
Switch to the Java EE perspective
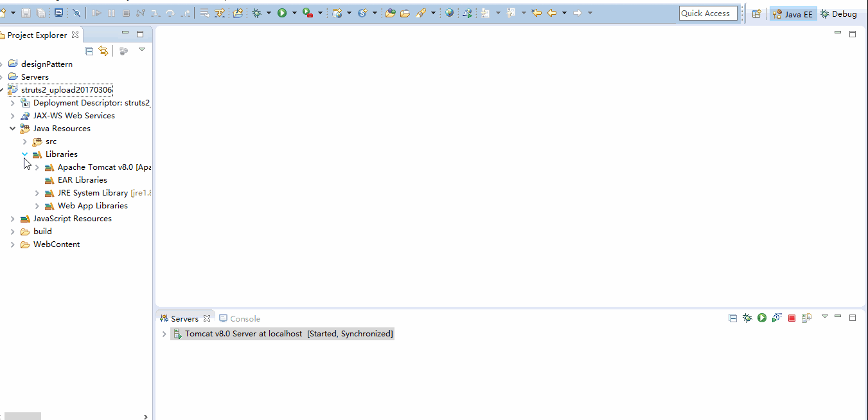point(793,14)
